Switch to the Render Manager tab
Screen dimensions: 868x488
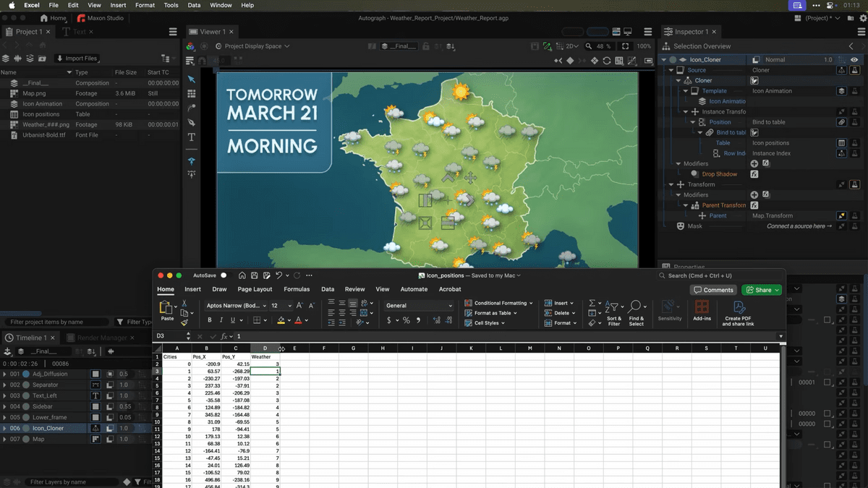(103, 338)
